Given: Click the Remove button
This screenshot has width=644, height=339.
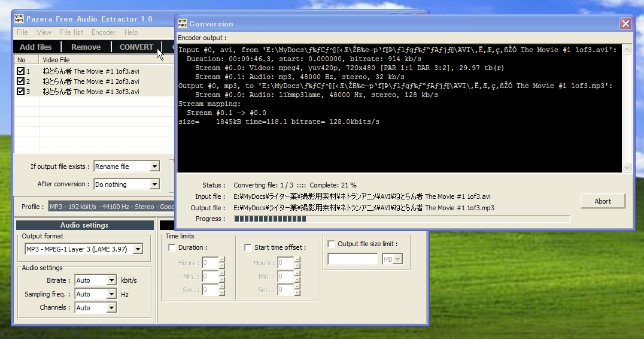Looking at the screenshot, I should [x=86, y=47].
